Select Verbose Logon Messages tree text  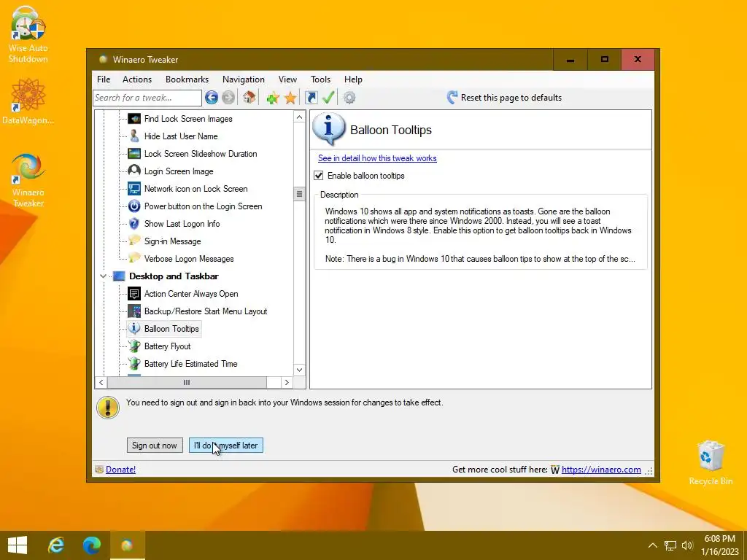pyautogui.click(x=189, y=259)
